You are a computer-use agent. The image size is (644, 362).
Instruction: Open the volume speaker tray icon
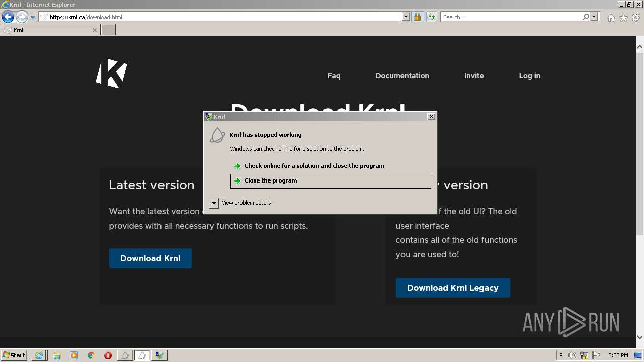(x=572, y=355)
